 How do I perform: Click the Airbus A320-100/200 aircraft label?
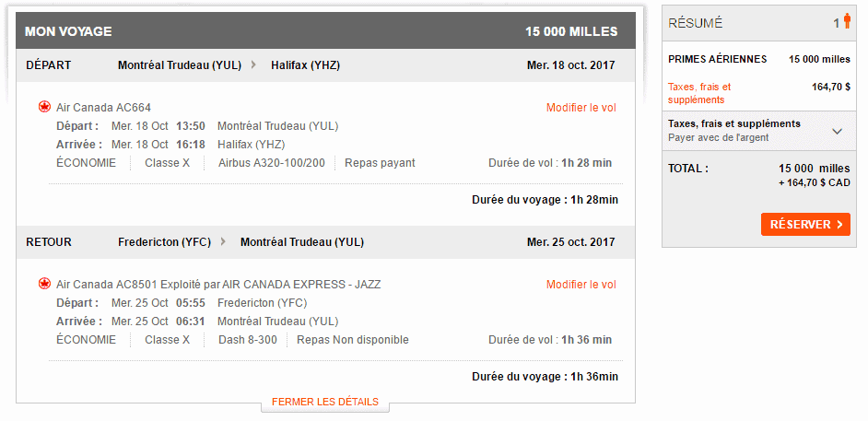[272, 163]
